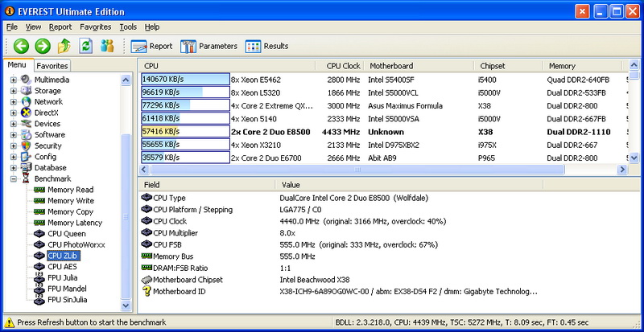Go forward with the green right arrow
The height and width of the screenshot is (332, 644).
(43, 46)
